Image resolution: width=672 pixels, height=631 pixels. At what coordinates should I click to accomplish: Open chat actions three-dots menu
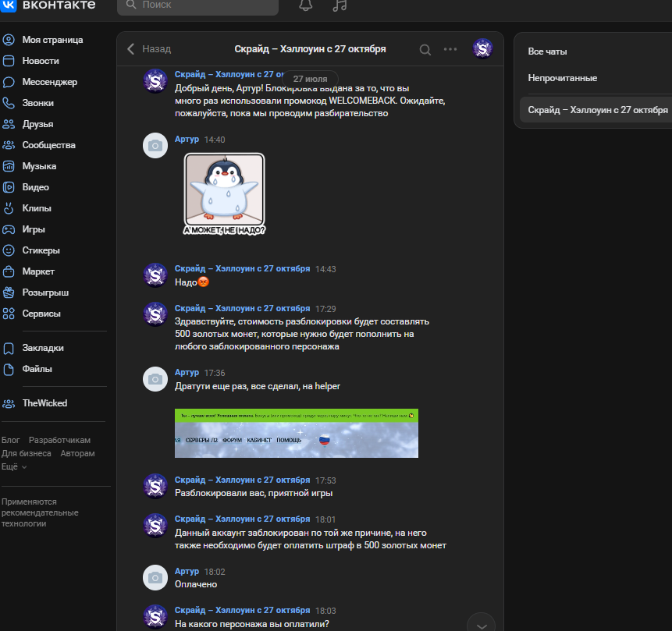coord(450,49)
